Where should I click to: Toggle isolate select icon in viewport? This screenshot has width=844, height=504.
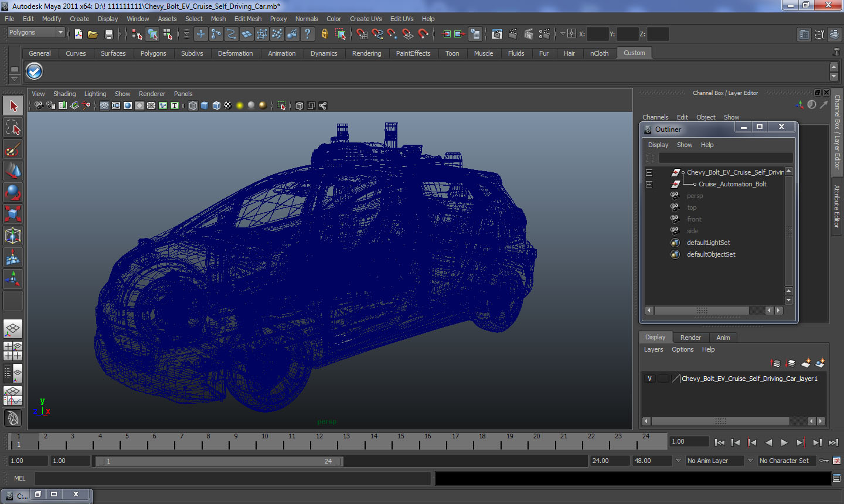coord(281,105)
